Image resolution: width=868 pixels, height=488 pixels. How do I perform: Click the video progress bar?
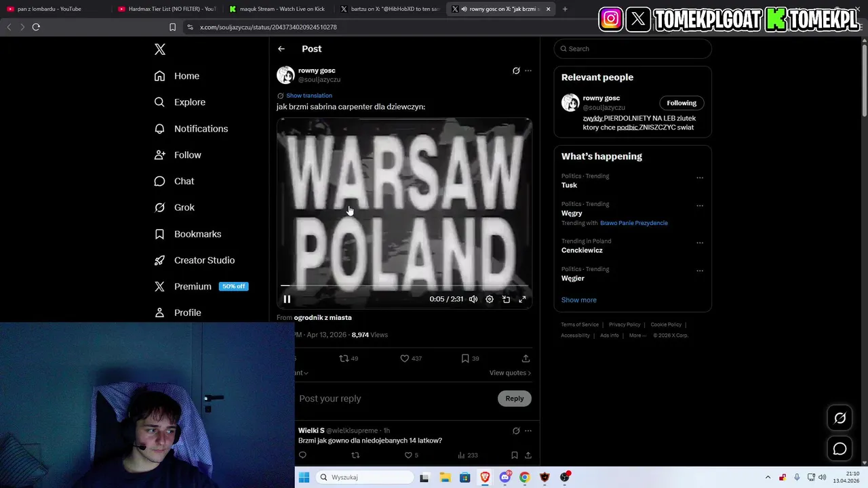pos(404,286)
